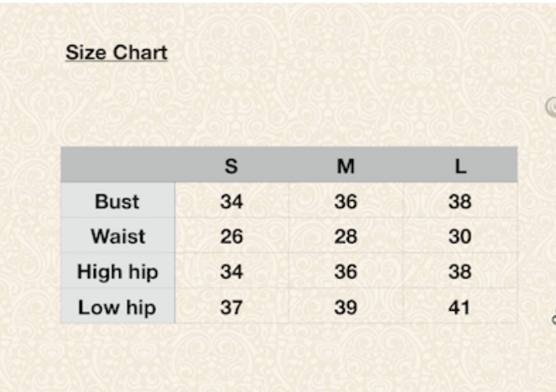Click the underlined Size Chart heading
This screenshot has width=556, height=392.
click(x=117, y=53)
